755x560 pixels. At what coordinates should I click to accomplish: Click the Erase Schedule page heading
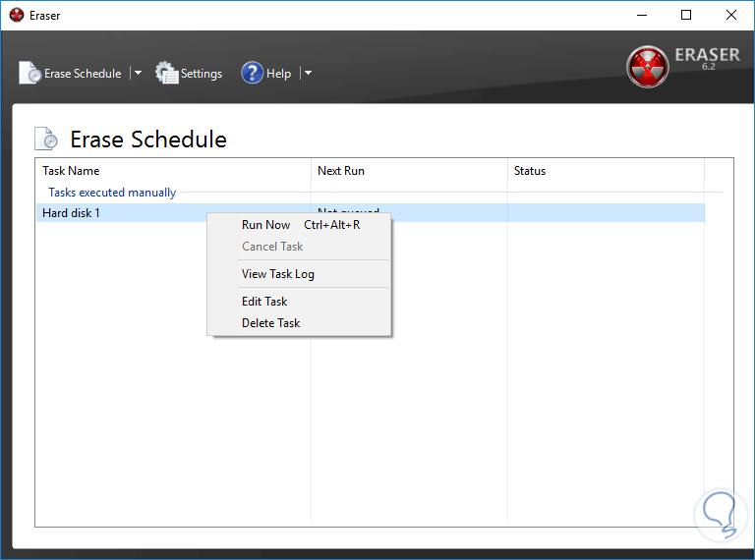click(x=148, y=140)
